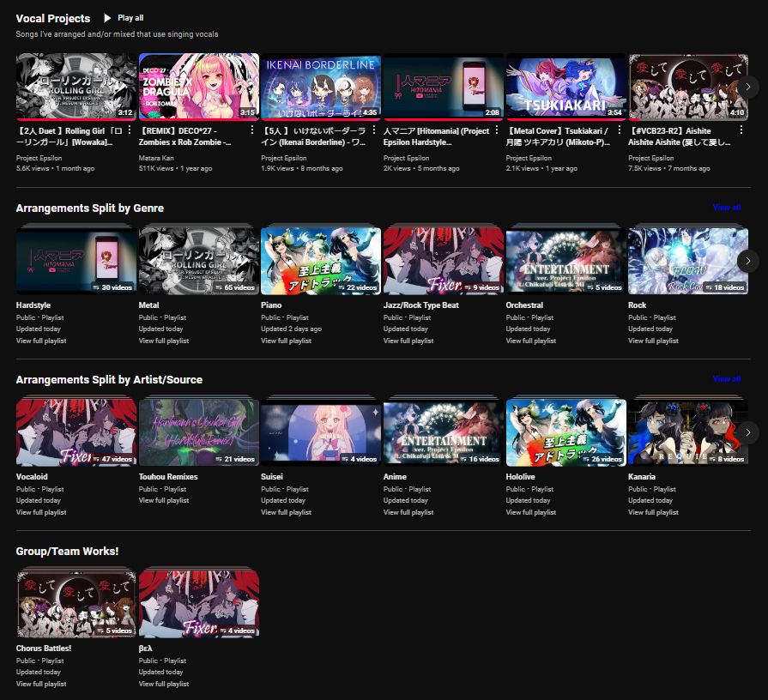The width and height of the screenshot is (768, 700).
Task: Click View full playlist under Touhou Remixes
Action: click(x=164, y=500)
